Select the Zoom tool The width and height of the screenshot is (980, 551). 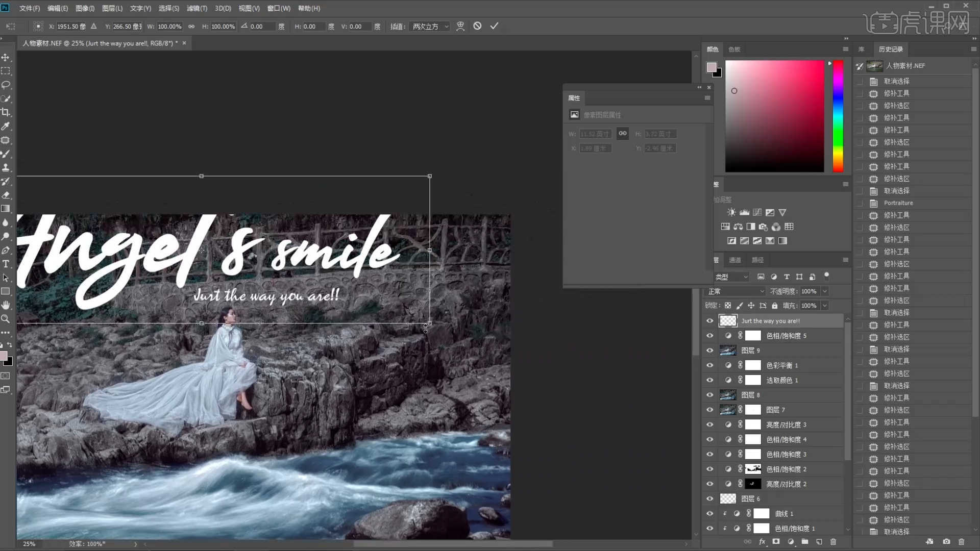point(6,319)
